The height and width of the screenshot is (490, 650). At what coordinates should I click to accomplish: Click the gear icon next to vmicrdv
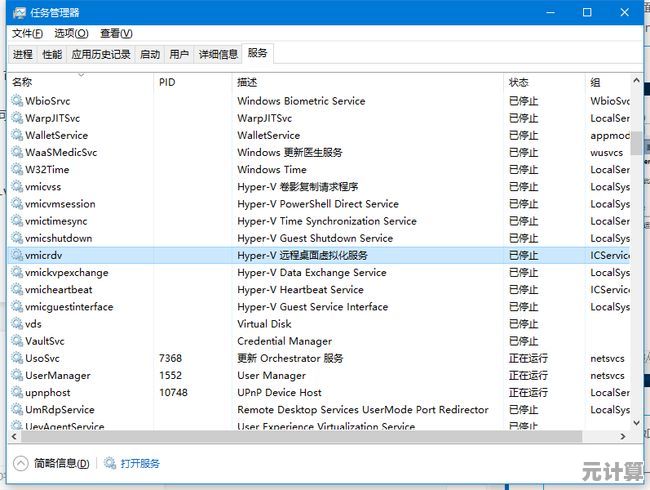pos(16,255)
